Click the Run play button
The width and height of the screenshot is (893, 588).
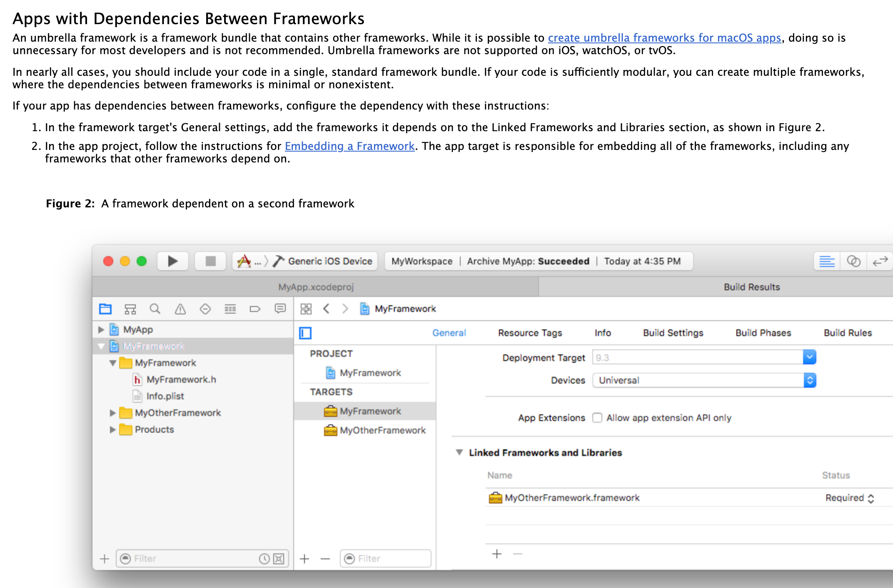172,261
